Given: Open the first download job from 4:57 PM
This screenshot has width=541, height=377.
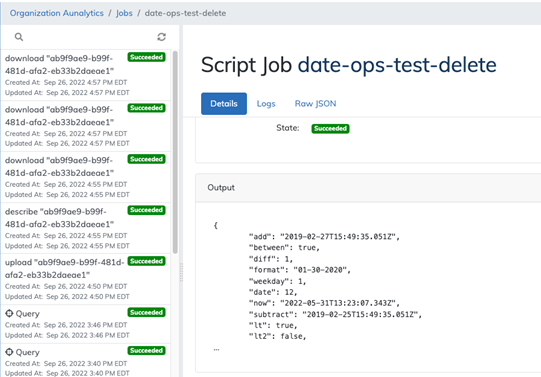Looking at the screenshot, I should pos(86,75).
